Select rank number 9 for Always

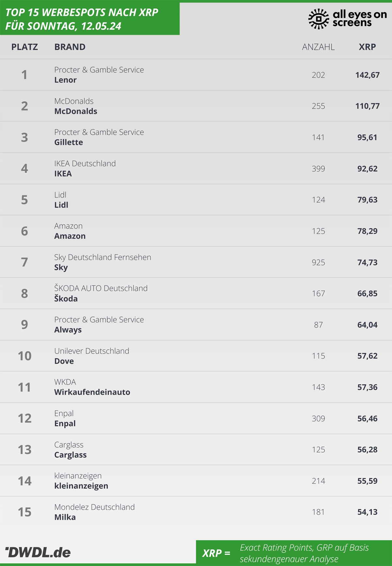pos(24,325)
